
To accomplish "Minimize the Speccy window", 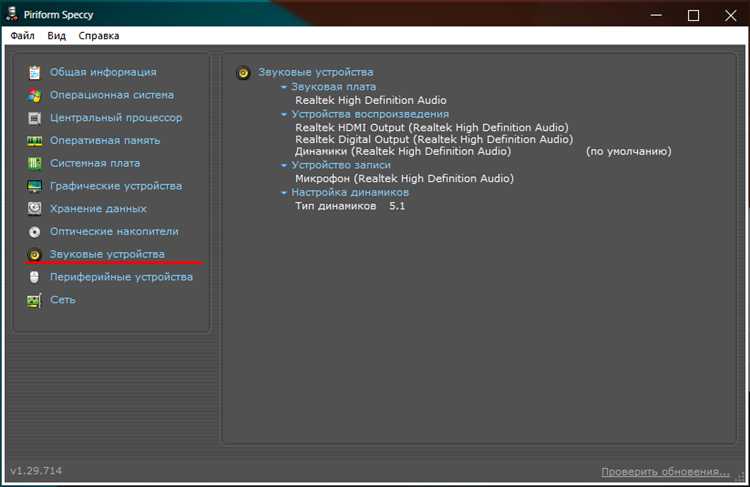I will (656, 15).
